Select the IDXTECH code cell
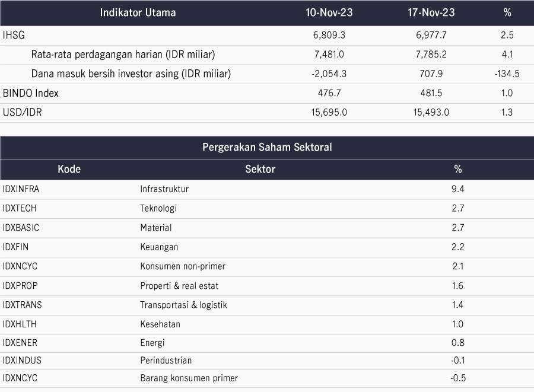This screenshot has width=534, height=392. (x=21, y=208)
